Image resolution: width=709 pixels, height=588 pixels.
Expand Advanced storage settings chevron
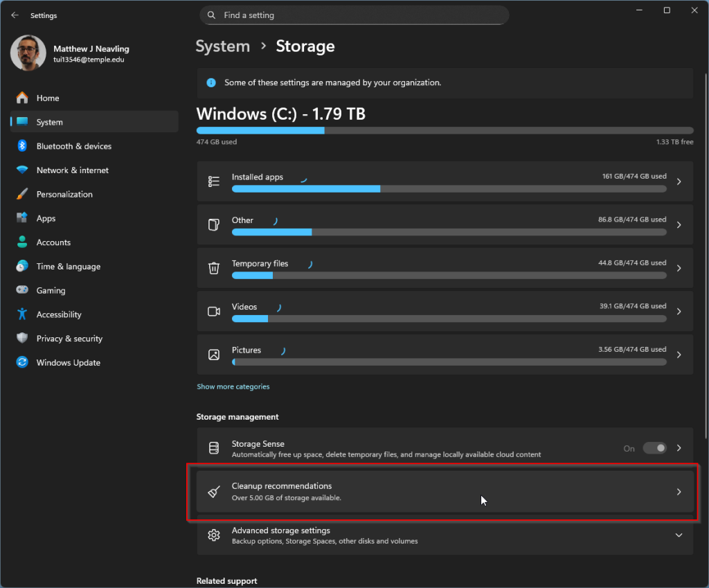pos(679,535)
